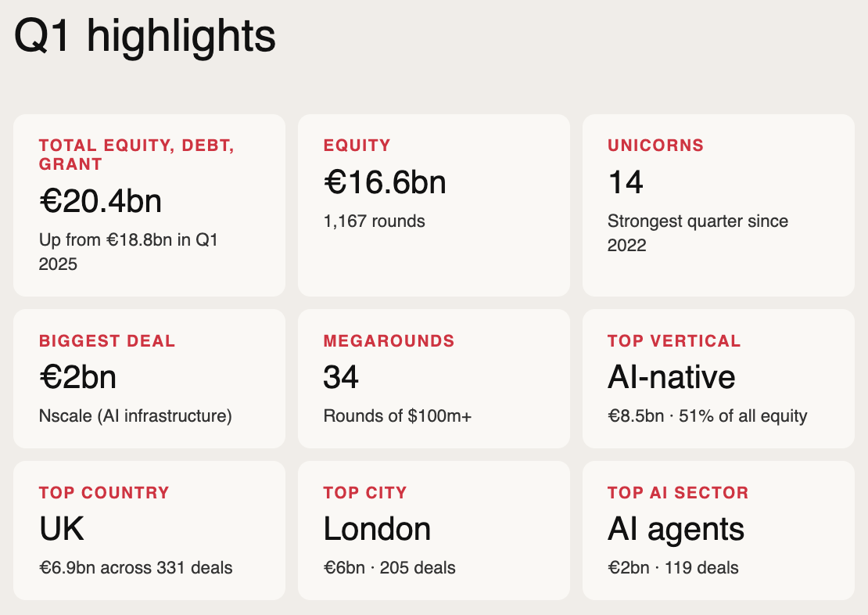Click the €20.4bn total funding figure
This screenshot has height=615, width=868.
point(100,201)
